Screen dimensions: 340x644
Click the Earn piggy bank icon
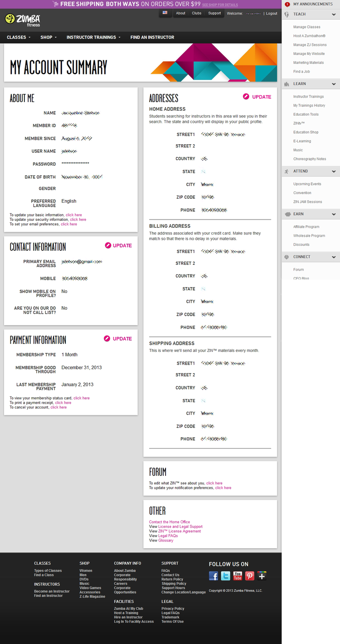pyautogui.click(x=287, y=214)
